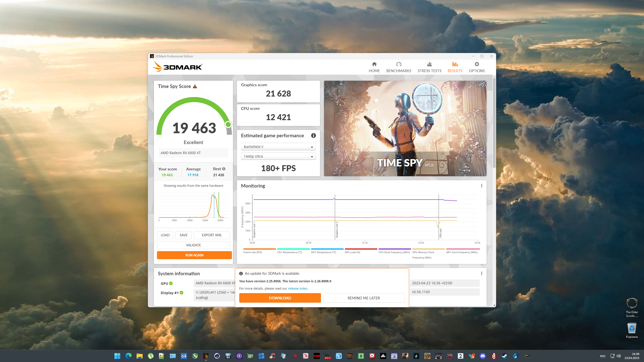Click the Estimated game performance info icon

[313, 135]
